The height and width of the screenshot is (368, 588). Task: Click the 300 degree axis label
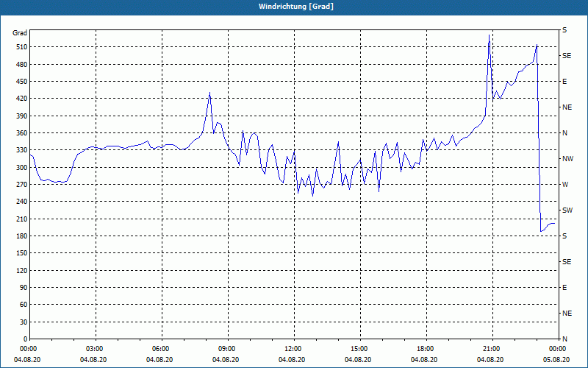tap(21, 168)
